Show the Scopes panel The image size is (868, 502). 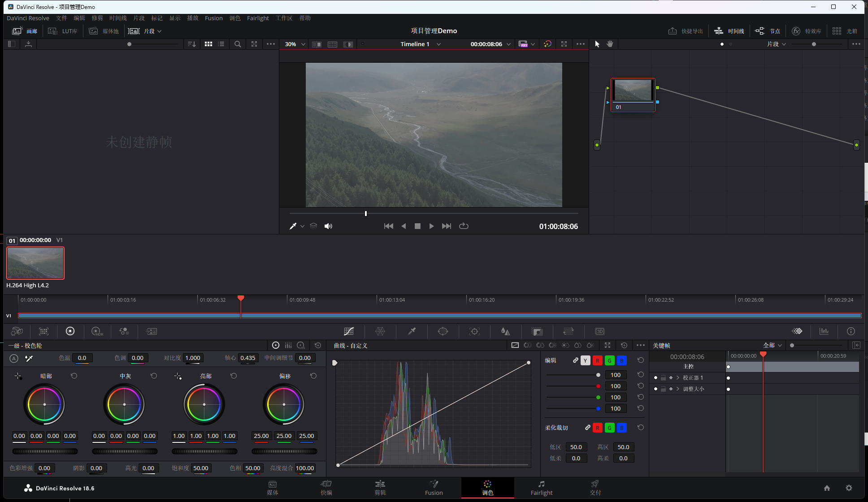pos(824,331)
